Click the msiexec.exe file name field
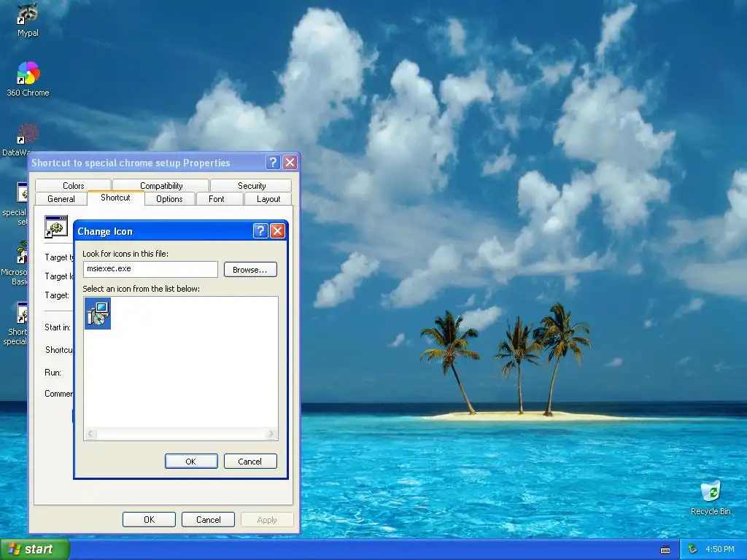The height and width of the screenshot is (560, 747). tap(150, 269)
